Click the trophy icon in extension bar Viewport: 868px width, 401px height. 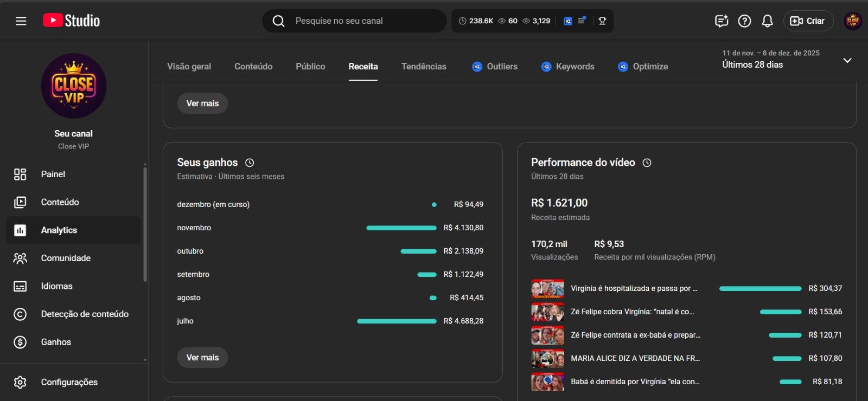pyautogui.click(x=602, y=21)
